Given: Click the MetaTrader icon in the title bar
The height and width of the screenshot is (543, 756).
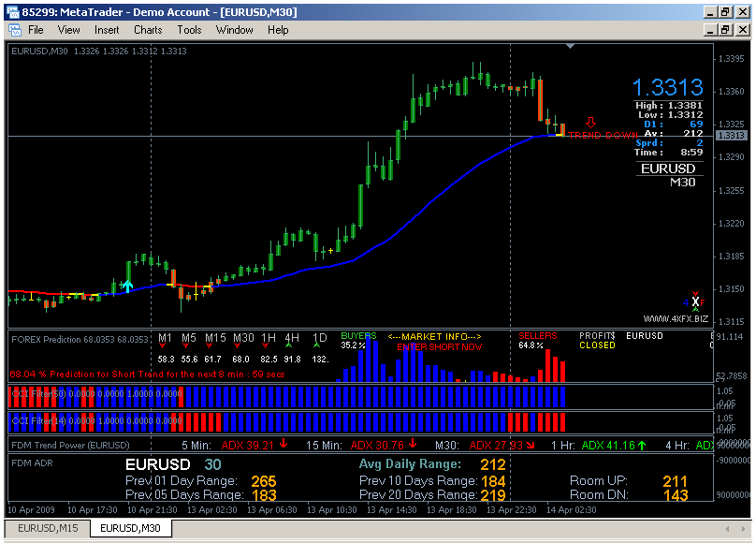Looking at the screenshot, I should pyautogui.click(x=12, y=12).
